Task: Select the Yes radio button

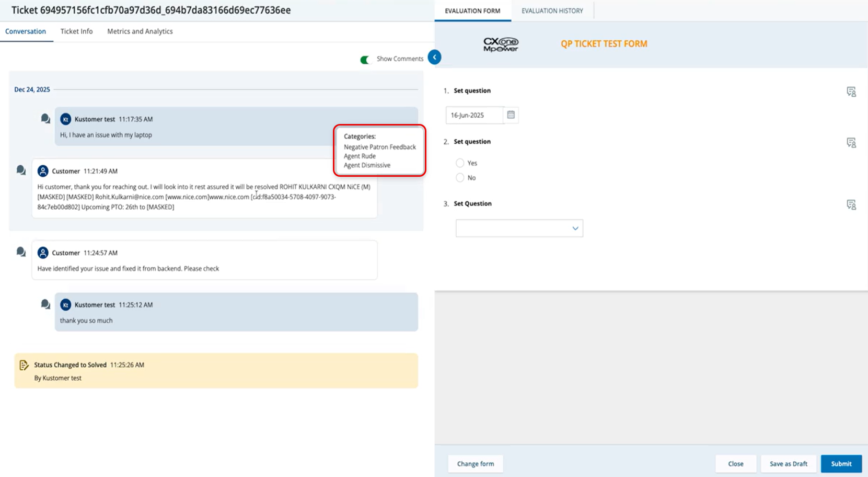Action: tap(460, 163)
